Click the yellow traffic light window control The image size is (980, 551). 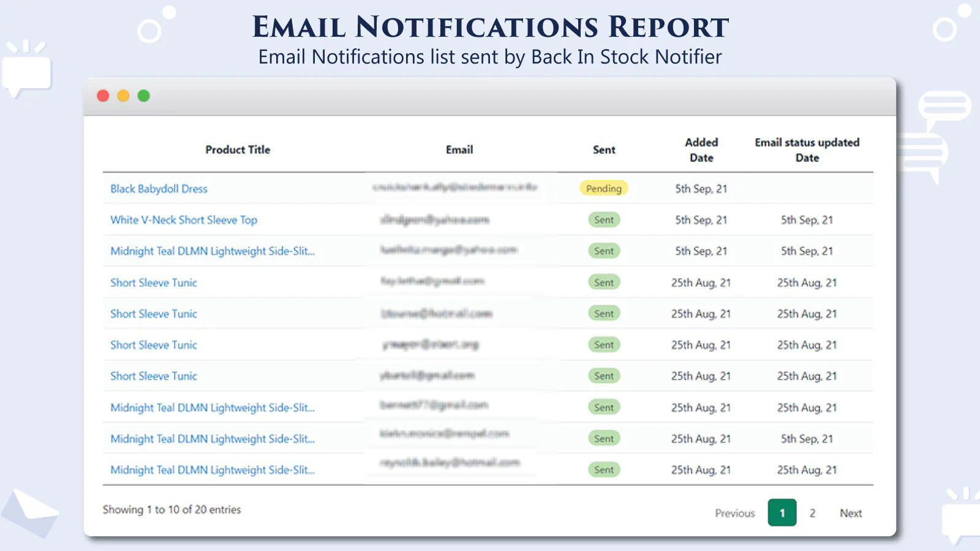123,96
